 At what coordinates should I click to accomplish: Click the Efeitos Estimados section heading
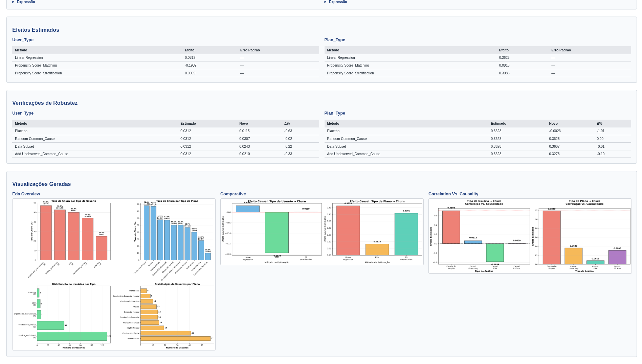click(x=36, y=30)
